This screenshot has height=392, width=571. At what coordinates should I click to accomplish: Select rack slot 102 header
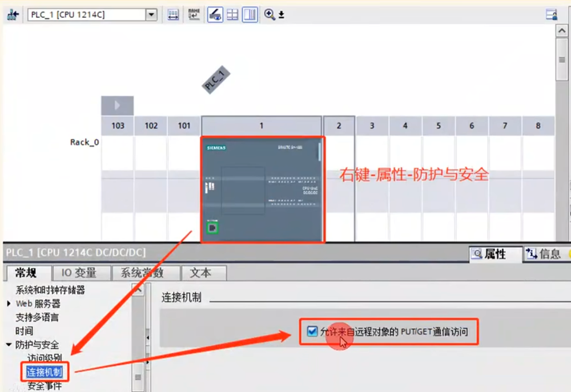click(151, 126)
